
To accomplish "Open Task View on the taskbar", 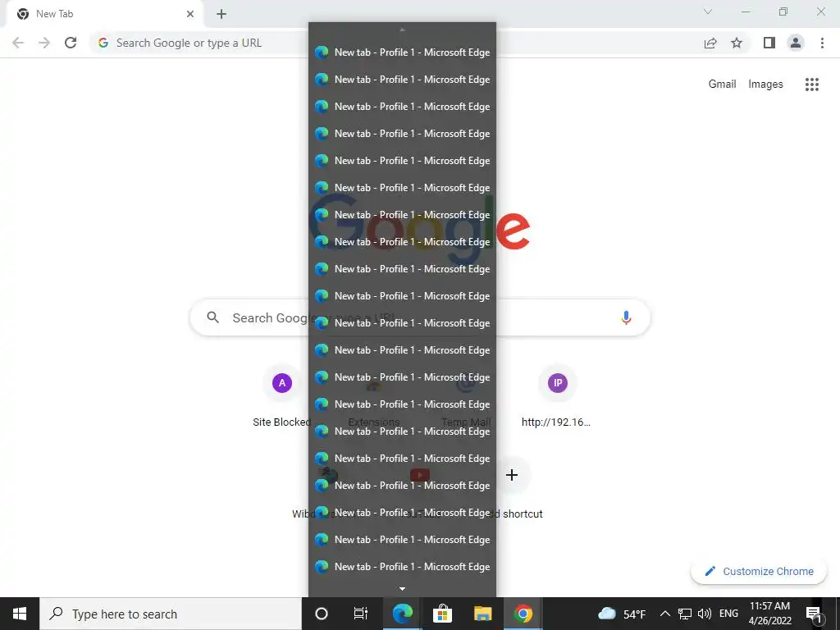I will (x=361, y=614).
